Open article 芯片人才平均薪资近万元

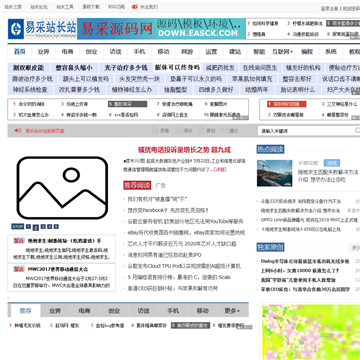pyautogui.click(x=182, y=244)
